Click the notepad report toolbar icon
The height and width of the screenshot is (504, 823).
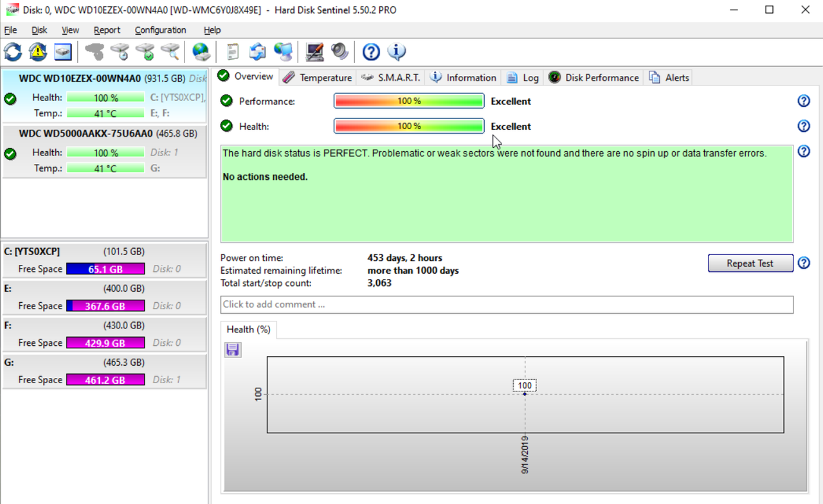tap(233, 52)
